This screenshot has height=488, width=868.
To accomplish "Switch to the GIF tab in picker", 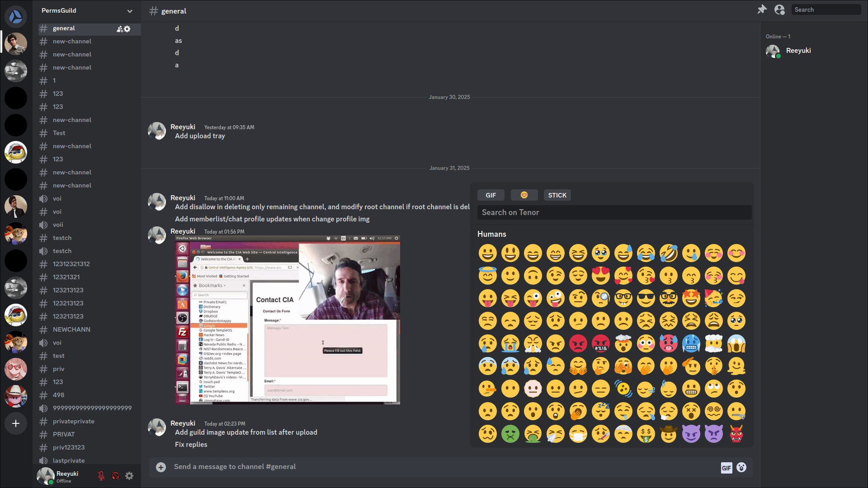I will pyautogui.click(x=491, y=195).
